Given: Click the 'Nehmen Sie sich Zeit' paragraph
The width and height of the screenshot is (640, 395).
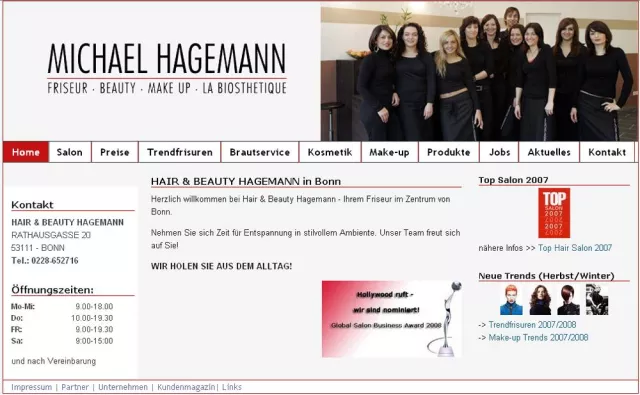Looking at the screenshot, I should 305,239.
